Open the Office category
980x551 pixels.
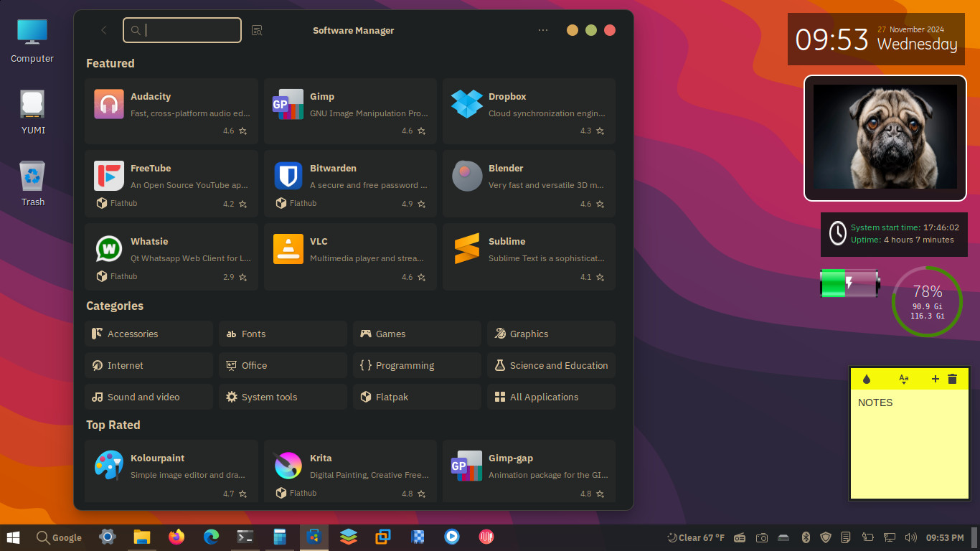click(x=283, y=365)
